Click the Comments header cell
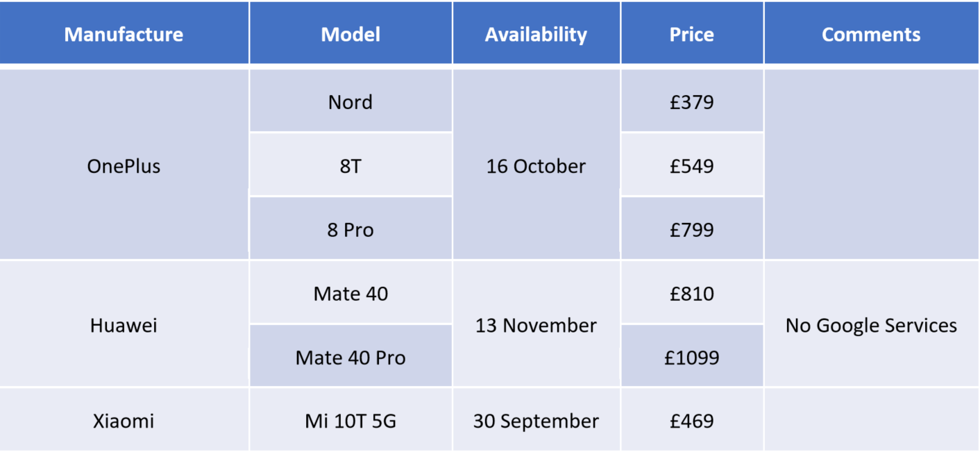The width and height of the screenshot is (980, 452). pos(871,33)
